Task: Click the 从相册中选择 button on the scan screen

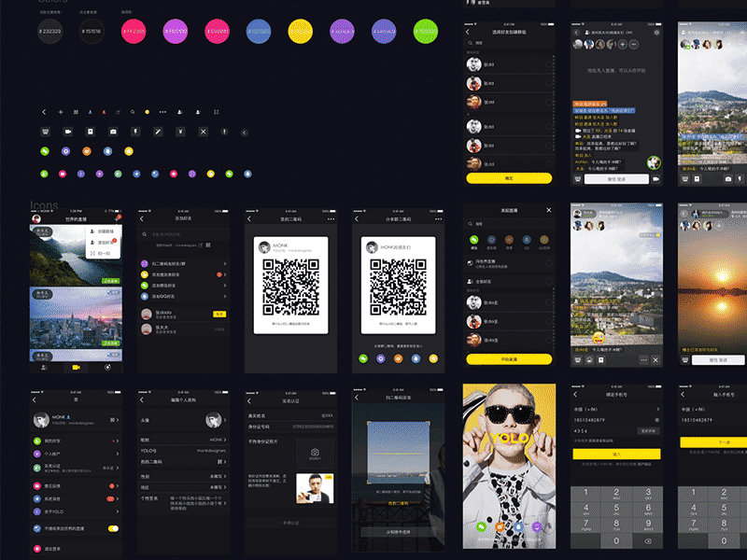Action: pos(398,532)
